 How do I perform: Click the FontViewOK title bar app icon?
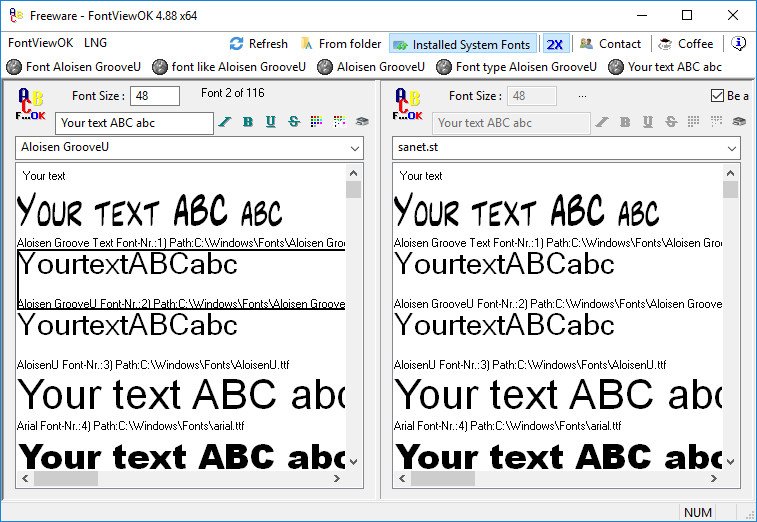16,15
